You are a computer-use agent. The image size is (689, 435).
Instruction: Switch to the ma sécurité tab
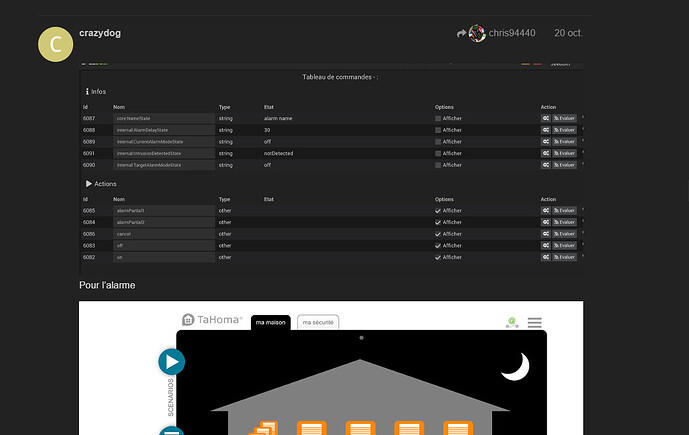point(318,323)
